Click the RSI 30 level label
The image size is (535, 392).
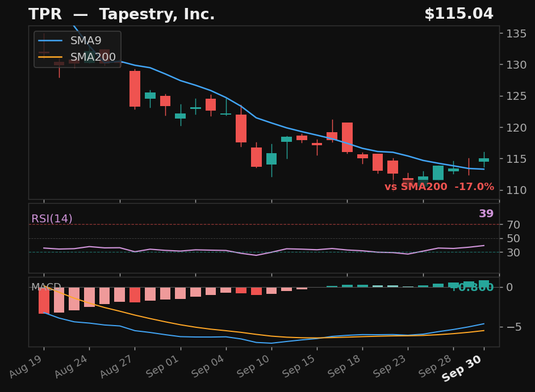pos(513,252)
